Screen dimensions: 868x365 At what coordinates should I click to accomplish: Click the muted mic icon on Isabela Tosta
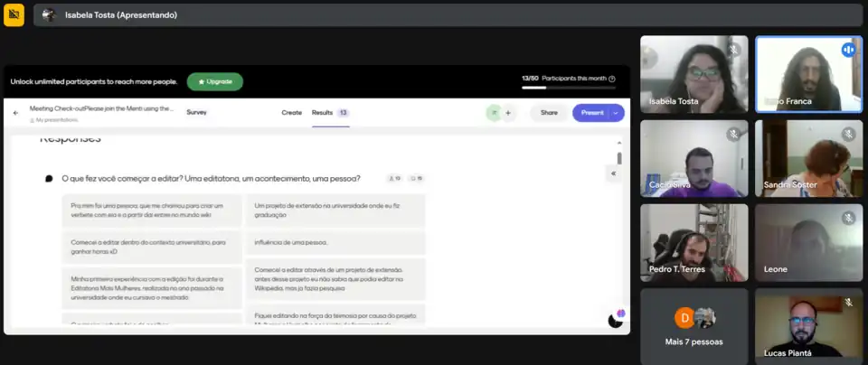733,50
